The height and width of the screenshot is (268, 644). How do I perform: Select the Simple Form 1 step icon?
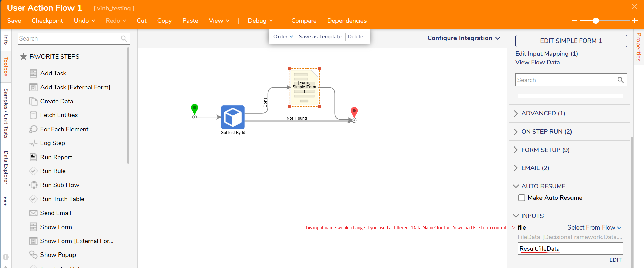click(304, 87)
